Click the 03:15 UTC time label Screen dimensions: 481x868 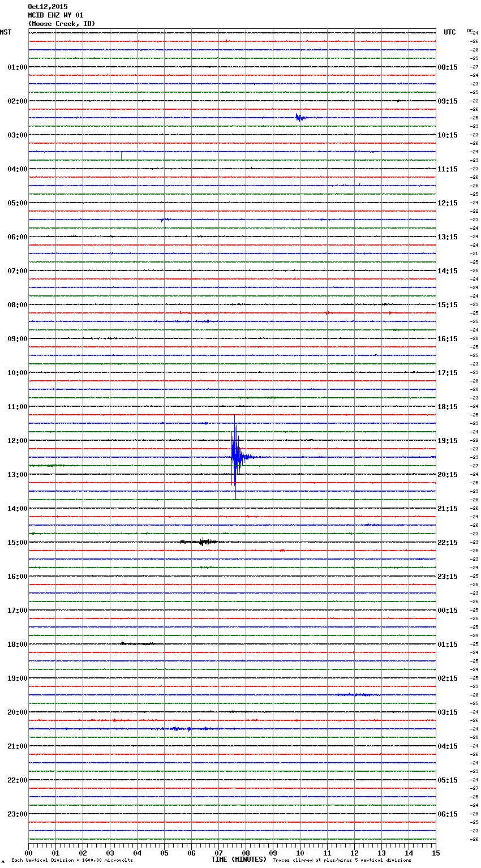448,712
